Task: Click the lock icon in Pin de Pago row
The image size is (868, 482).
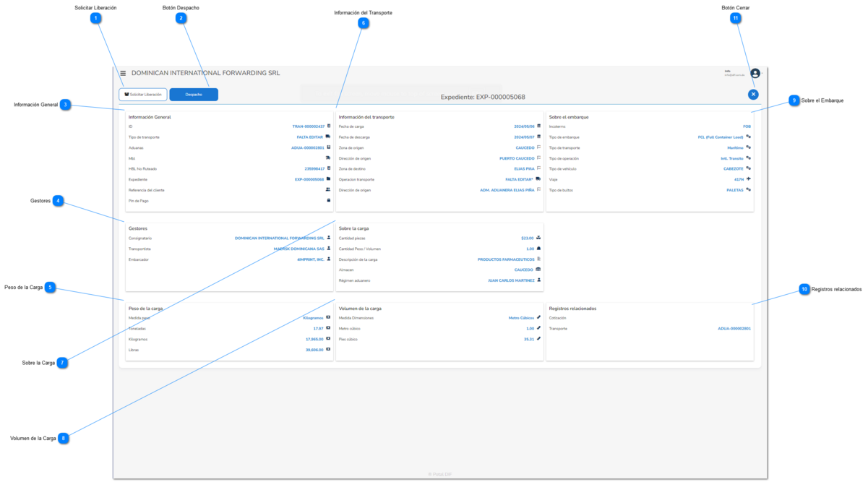Action: coord(329,200)
